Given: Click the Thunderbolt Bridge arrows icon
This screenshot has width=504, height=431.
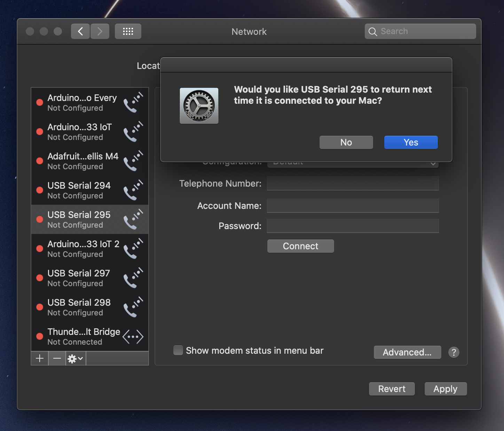Looking at the screenshot, I should (x=133, y=337).
